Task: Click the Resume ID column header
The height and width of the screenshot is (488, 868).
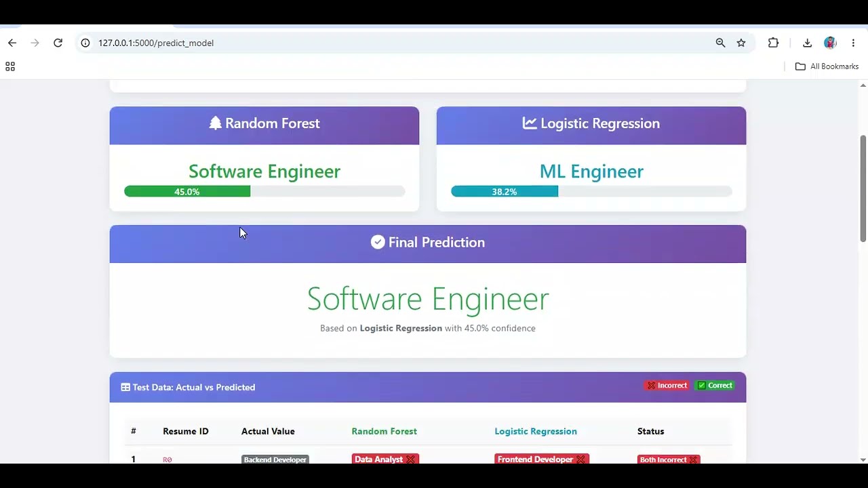Action: coord(185,431)
